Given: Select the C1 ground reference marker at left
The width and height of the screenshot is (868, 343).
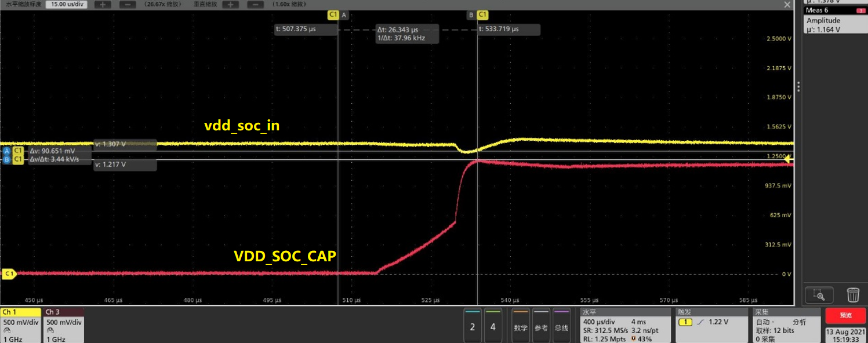Looking at the screenshot, I should pyautogui.click(x=9, y=273).
